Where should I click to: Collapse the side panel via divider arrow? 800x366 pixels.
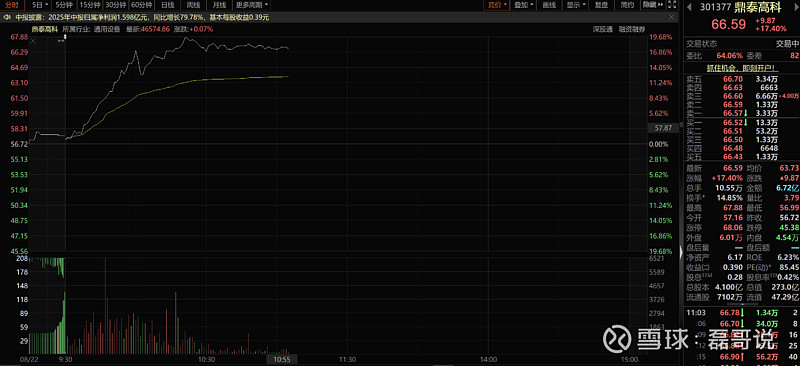pos(681,252)
